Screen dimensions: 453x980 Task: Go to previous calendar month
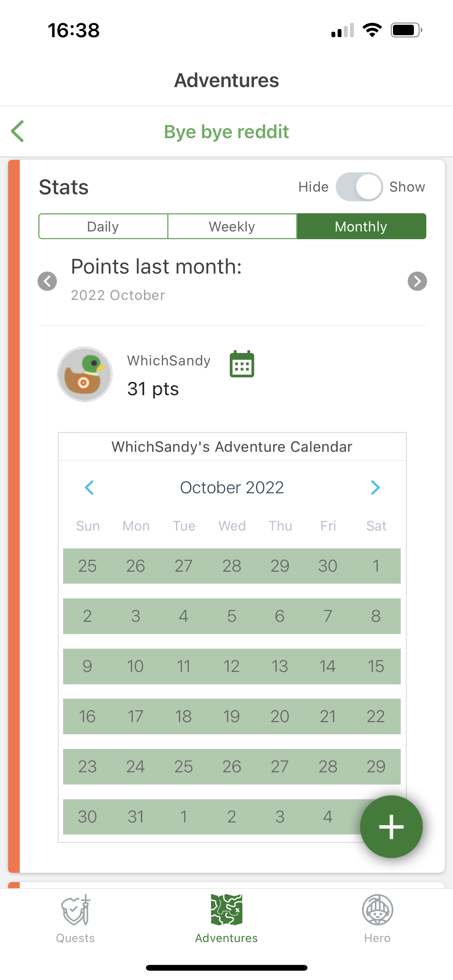tap(89, 488)
